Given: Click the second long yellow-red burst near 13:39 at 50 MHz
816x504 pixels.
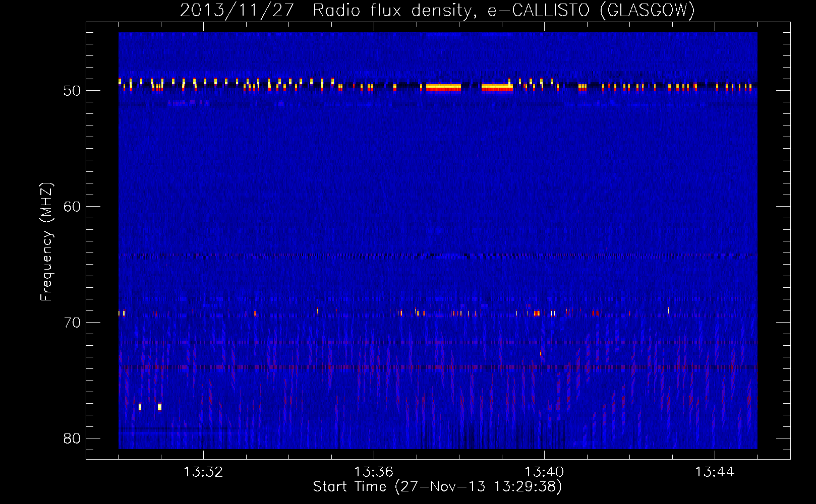Looking at the screenshot, I should (497, 87).
